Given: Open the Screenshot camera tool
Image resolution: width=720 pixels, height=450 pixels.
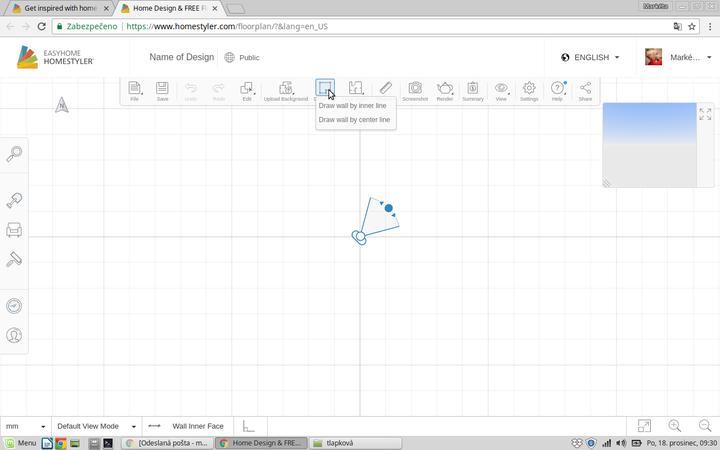Looking at the screenshot, I should (x=414, y=90).
